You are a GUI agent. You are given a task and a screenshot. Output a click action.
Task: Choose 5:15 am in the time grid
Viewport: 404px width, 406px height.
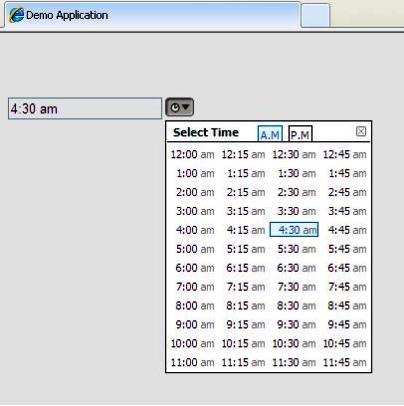point(246,249)
